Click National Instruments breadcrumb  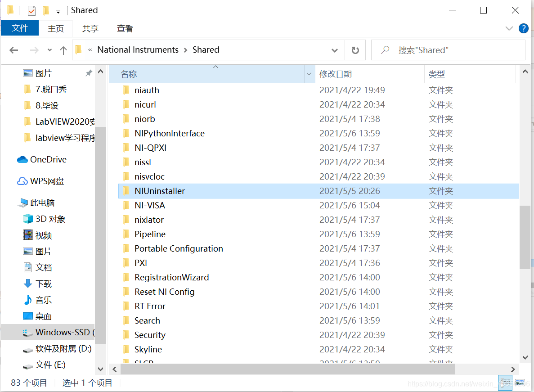(x=138, y=50)
